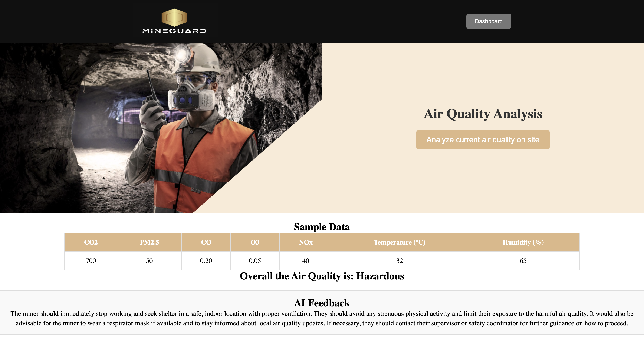The image size is (644, 350).
Task: Select the humidity value 65 cell
Action: point(523,261)
